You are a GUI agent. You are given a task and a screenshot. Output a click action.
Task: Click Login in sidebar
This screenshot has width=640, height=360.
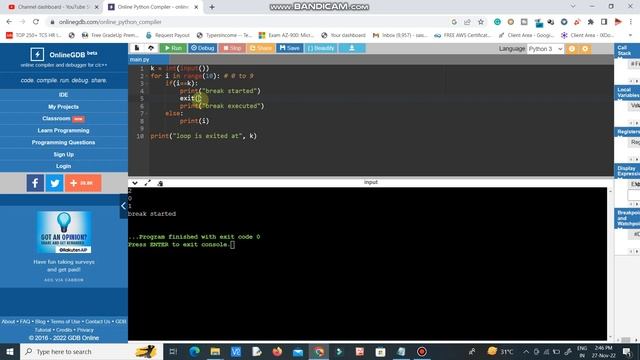63,166
